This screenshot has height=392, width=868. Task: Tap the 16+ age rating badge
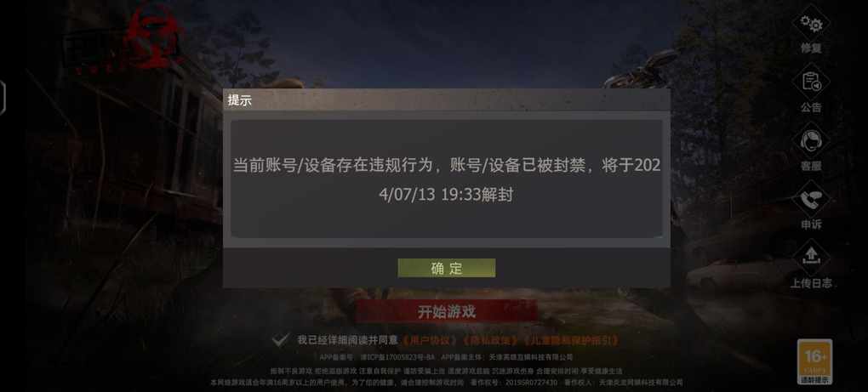tap(815, 361)
